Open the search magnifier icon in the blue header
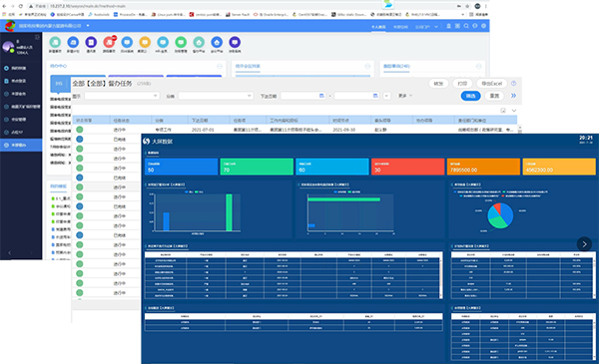 pos(466,26)
